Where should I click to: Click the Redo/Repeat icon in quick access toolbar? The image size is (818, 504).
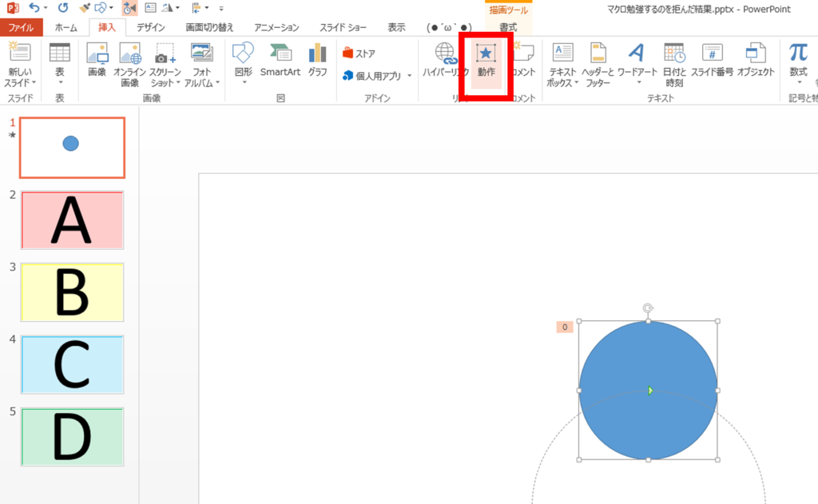63,7
